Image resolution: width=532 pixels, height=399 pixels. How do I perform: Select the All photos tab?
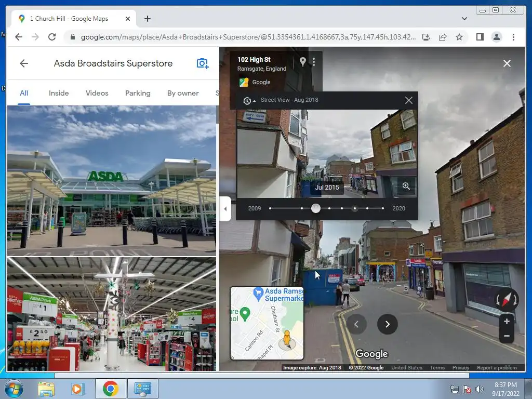[x=24, y=94]
